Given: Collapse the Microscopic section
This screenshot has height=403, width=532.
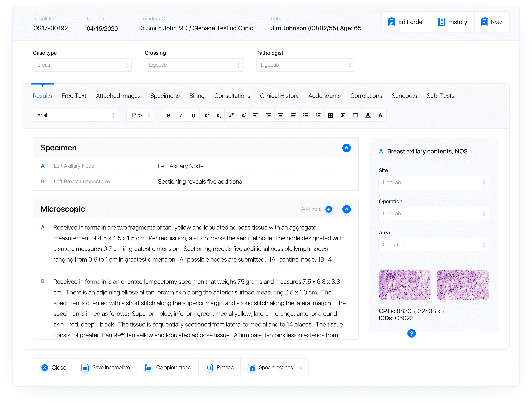Looking at the screenshot, I should point(347,209).
